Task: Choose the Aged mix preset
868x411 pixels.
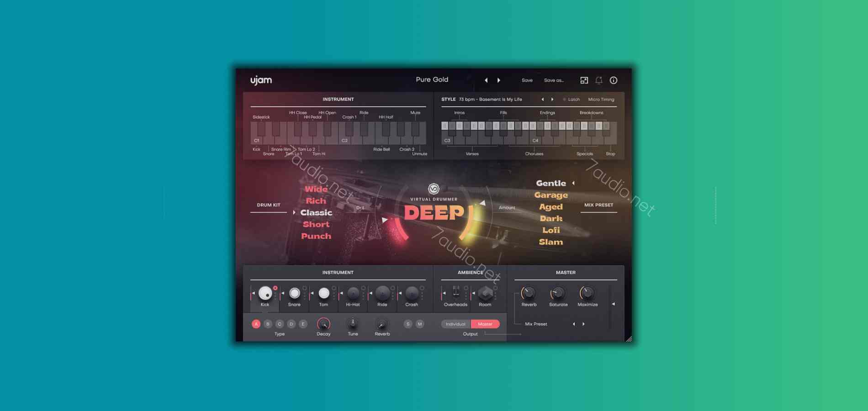Action: pyautogui.click(x=551, y=207)
